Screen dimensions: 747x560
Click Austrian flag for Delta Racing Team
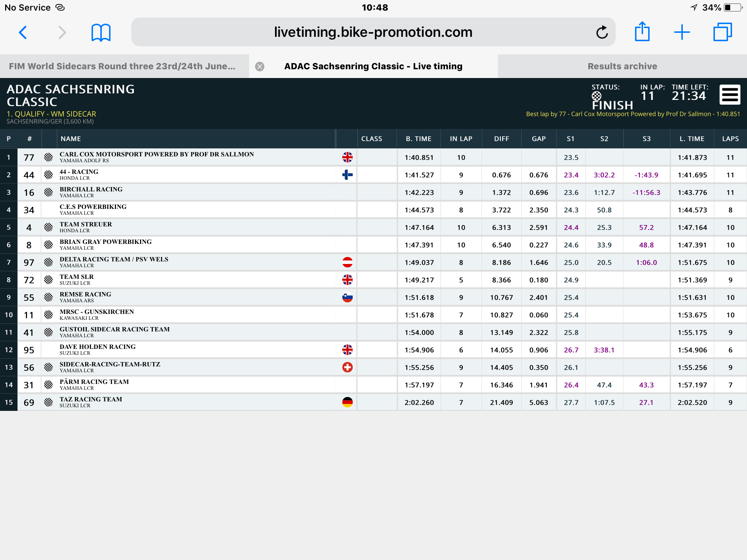pyautogui.click(x=347, y=262)
